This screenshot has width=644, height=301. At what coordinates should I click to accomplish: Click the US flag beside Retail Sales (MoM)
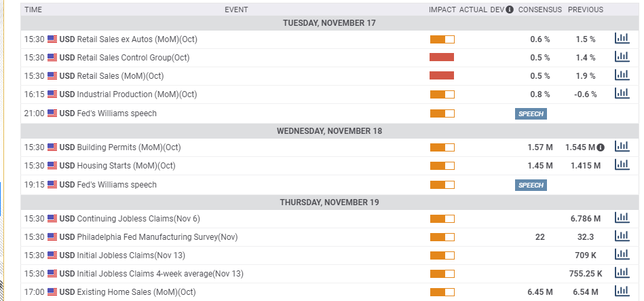(x=52, y=76)
